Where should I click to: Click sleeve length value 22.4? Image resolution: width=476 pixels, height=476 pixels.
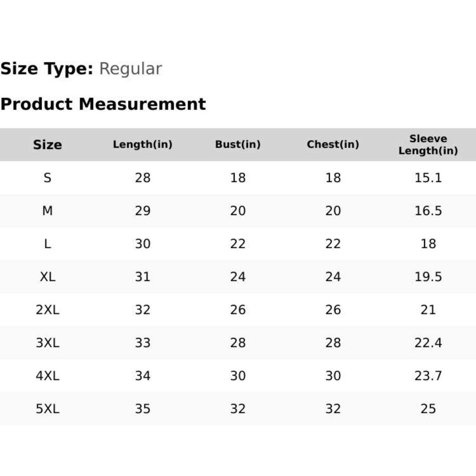click(x=428, y=343)
